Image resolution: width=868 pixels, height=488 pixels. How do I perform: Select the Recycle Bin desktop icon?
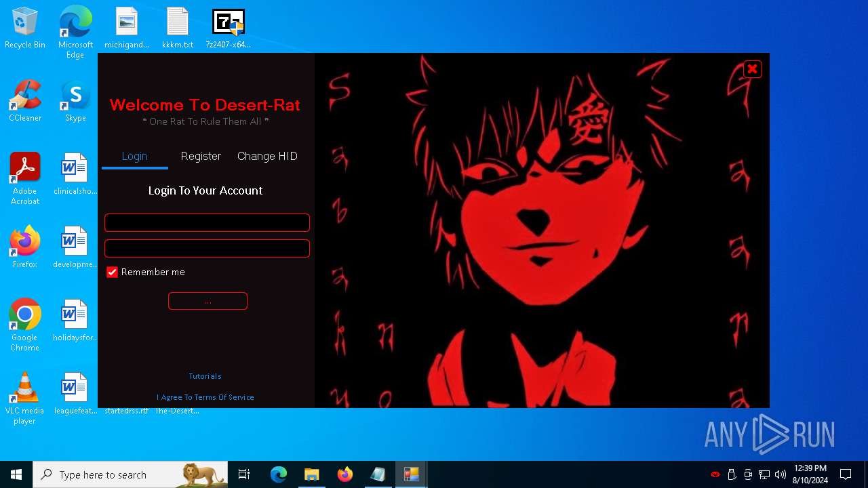[25, 28]
